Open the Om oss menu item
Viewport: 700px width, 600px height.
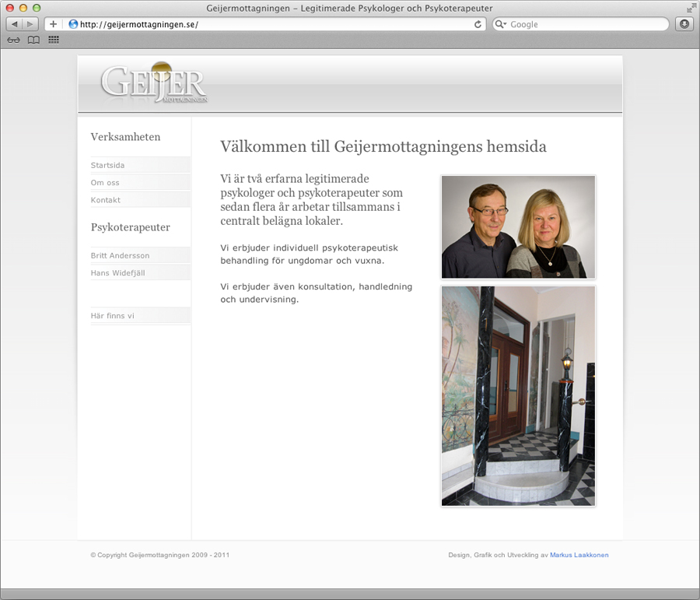coord(141,183)
